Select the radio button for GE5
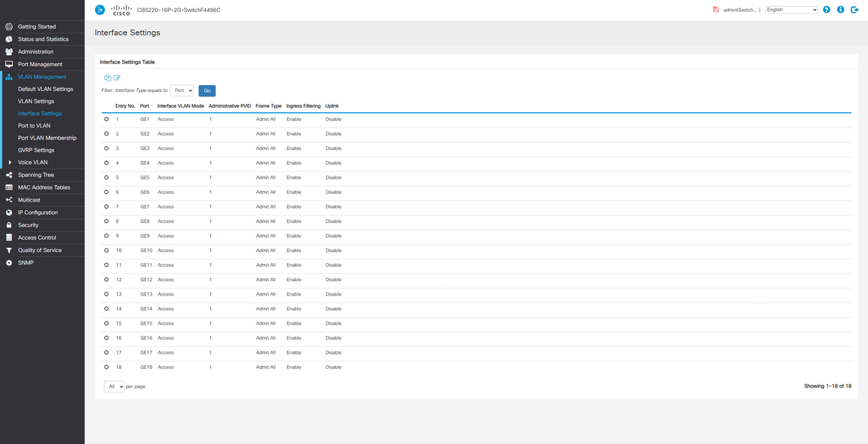This screenshot has width=868, height=444. [106, 178]
